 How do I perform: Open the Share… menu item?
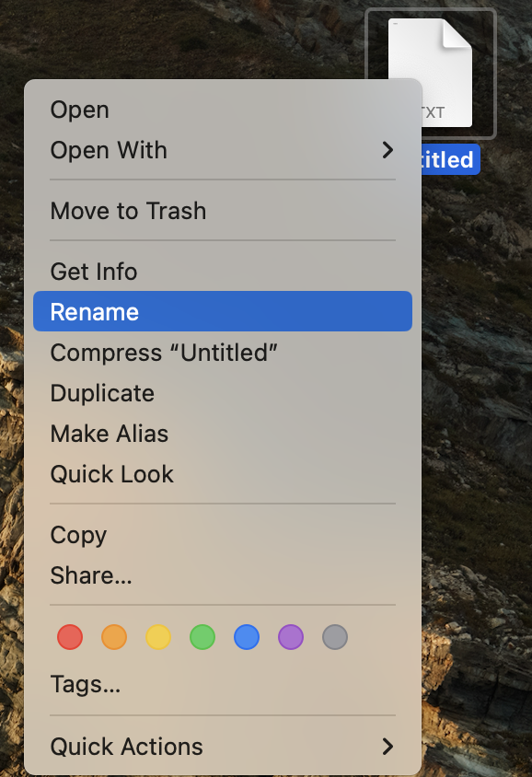223,575
